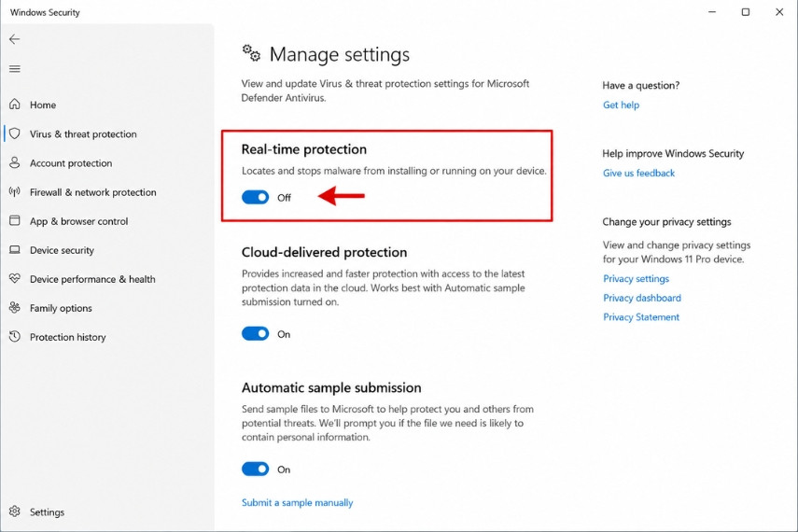Go to Home in sidebar
This screenshot has width=798, height=532.
(43, 105)
